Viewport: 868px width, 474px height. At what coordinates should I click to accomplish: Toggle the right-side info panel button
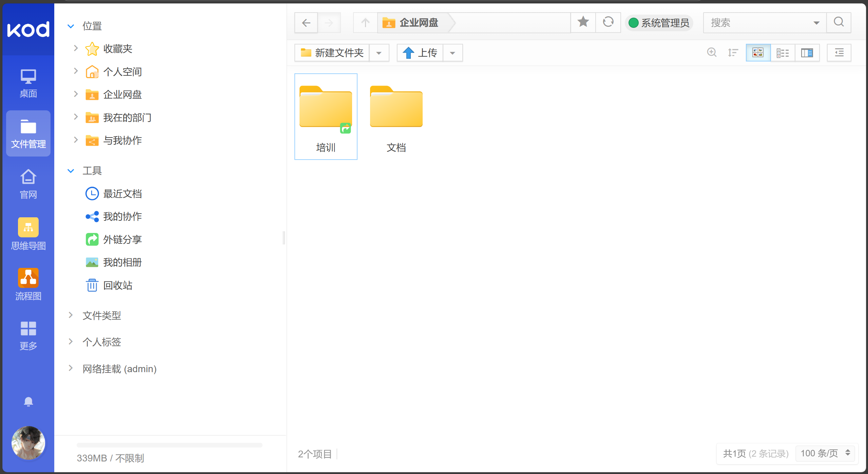point(839,53)
